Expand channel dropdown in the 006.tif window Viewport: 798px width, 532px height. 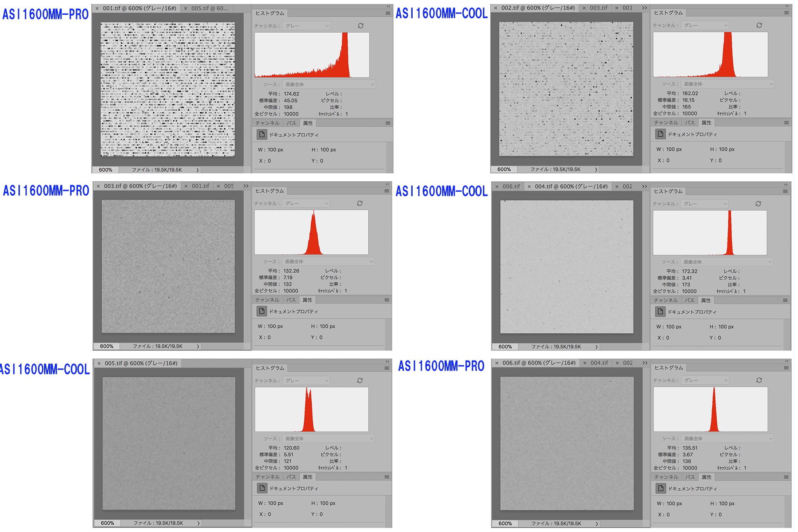tap(705, 380)
